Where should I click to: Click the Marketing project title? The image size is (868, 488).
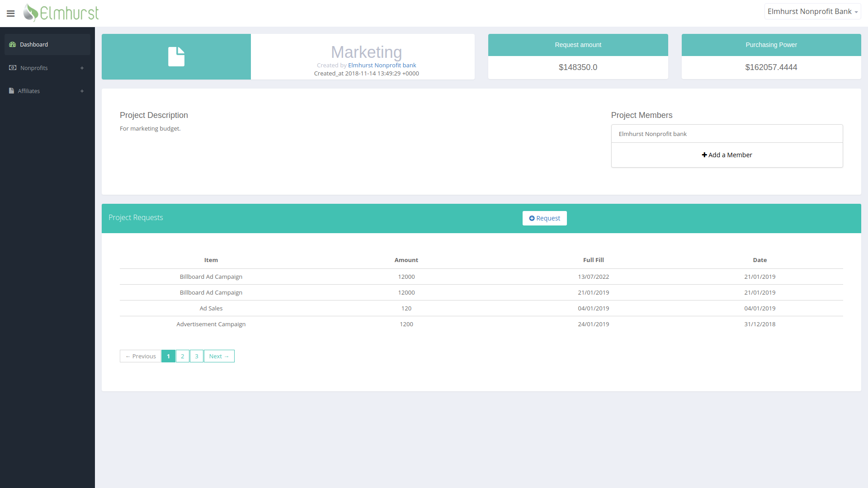366,52
